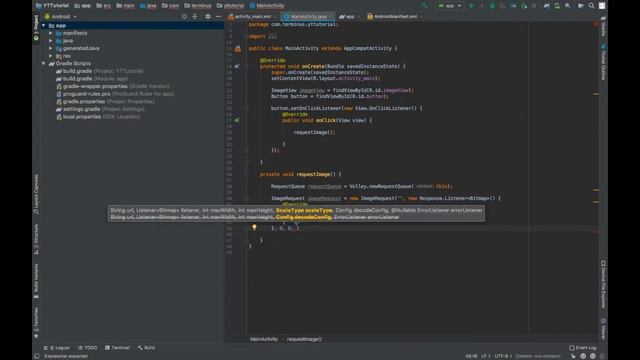Expand the generatedJava folder
This screenshot has height=360, width=640.
click(51, 48)
